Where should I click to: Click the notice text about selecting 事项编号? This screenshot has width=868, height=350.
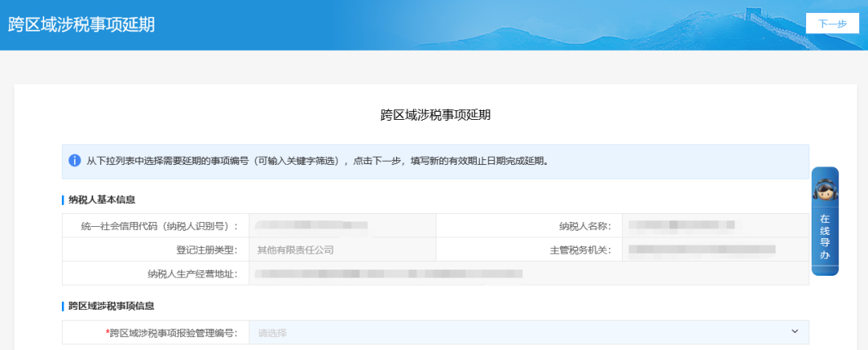pos(317,161)
